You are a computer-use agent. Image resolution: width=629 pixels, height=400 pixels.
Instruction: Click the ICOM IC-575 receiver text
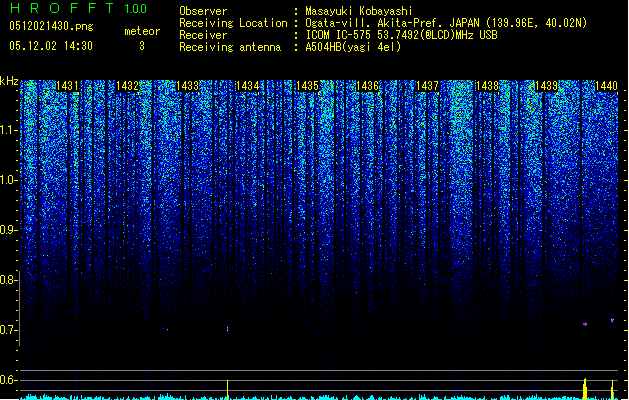pos(401,35)
